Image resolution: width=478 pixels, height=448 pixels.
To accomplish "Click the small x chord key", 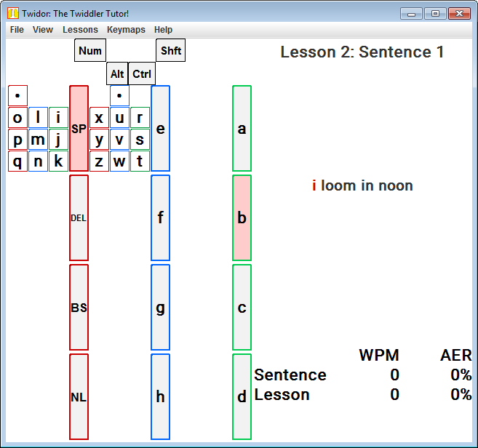I will (99, 117).
